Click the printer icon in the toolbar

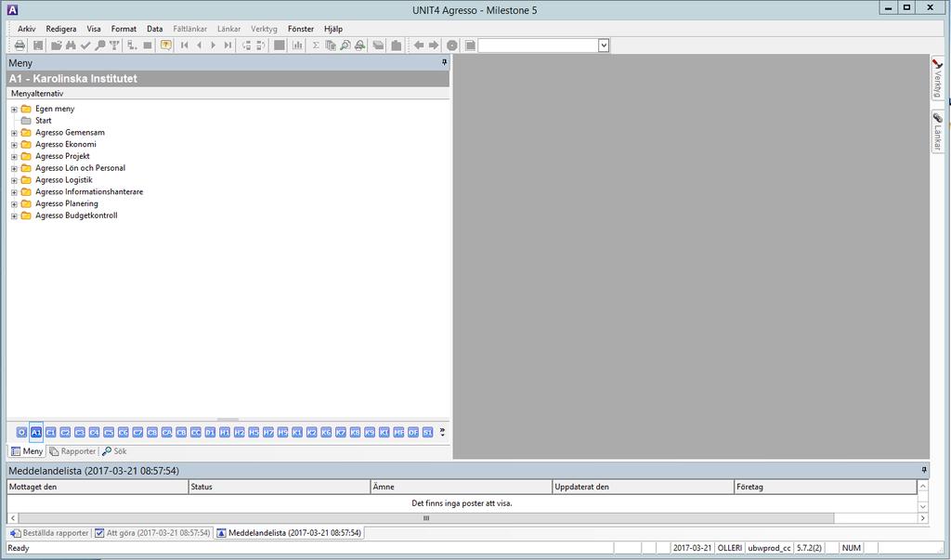point(20,46)
